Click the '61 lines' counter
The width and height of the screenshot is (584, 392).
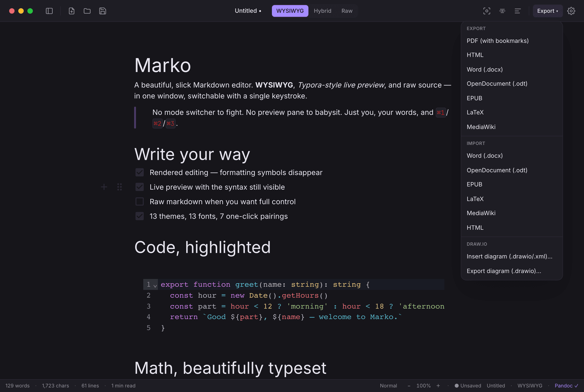(90, 386)
